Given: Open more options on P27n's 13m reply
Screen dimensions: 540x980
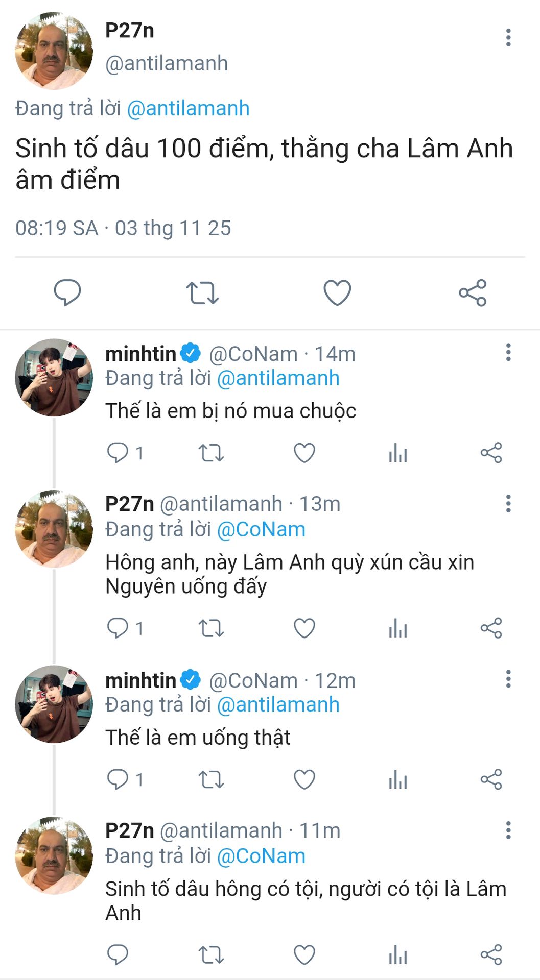Looking at the screenshot, I should pos(508,503).
